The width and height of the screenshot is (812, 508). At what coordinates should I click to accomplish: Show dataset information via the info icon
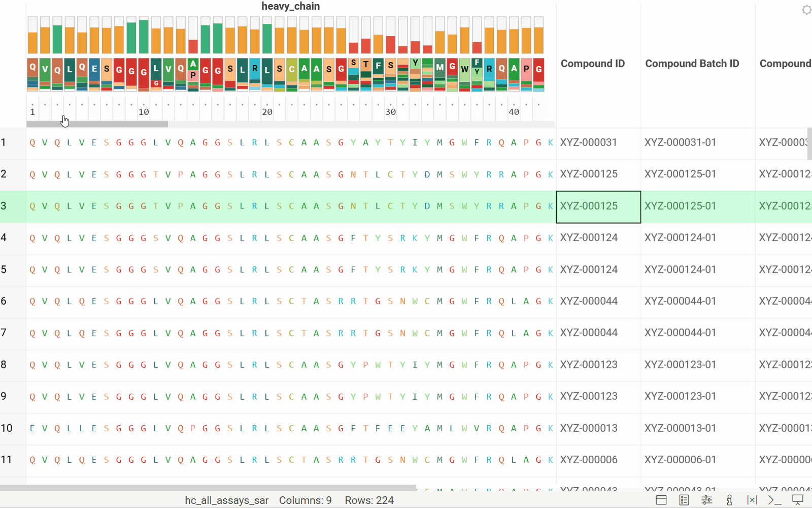729,500
